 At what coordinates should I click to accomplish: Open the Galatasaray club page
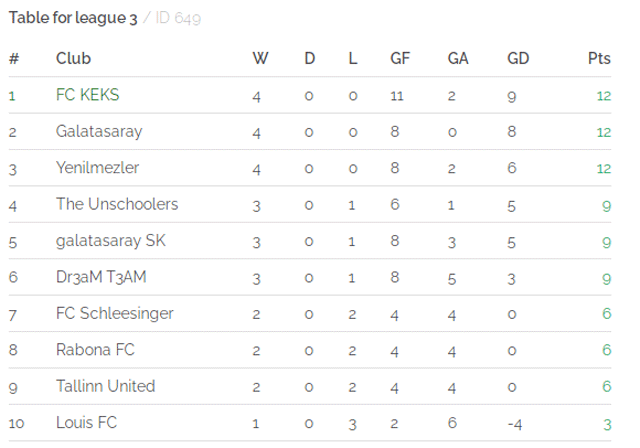pyautogui.click(x=99, y=131)
